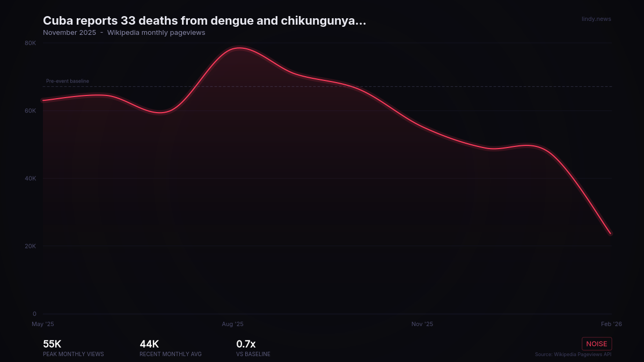Click the May '25 start of the timeline

[42, 324]
